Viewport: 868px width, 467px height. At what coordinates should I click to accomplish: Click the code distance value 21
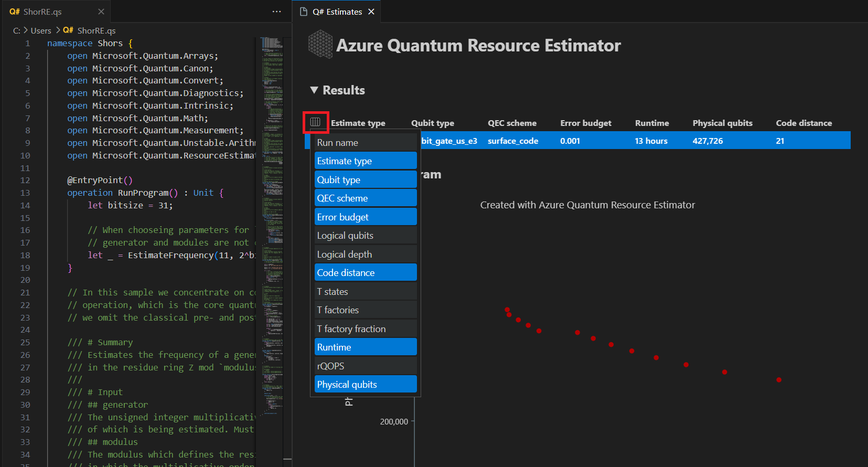pyautogui.click(x=780, y=141)
